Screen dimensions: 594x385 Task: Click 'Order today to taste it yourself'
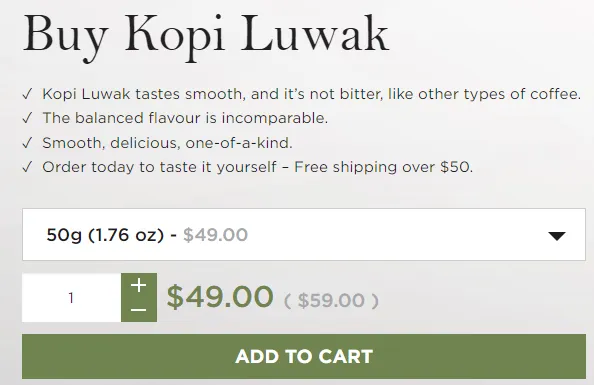pos(159,167)
